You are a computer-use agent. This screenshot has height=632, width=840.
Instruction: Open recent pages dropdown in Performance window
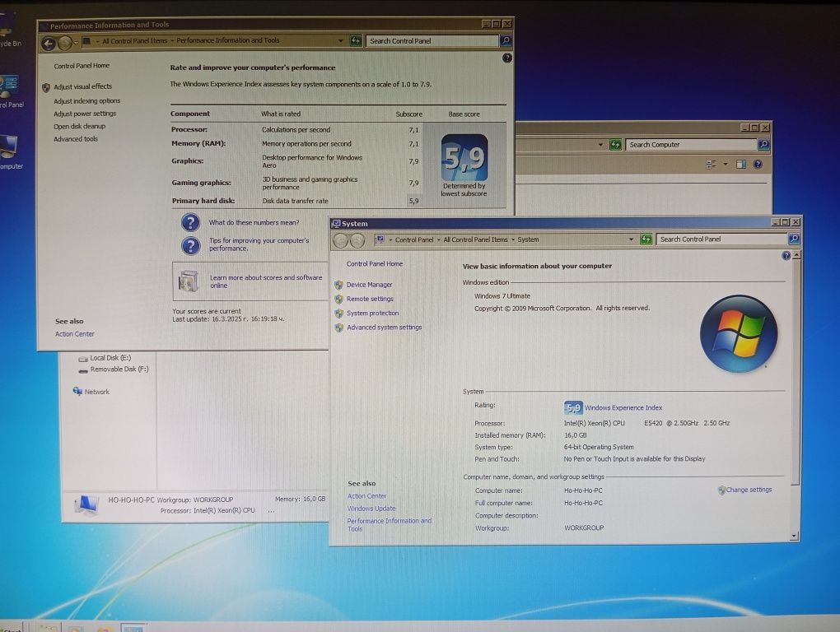(76, 42)
